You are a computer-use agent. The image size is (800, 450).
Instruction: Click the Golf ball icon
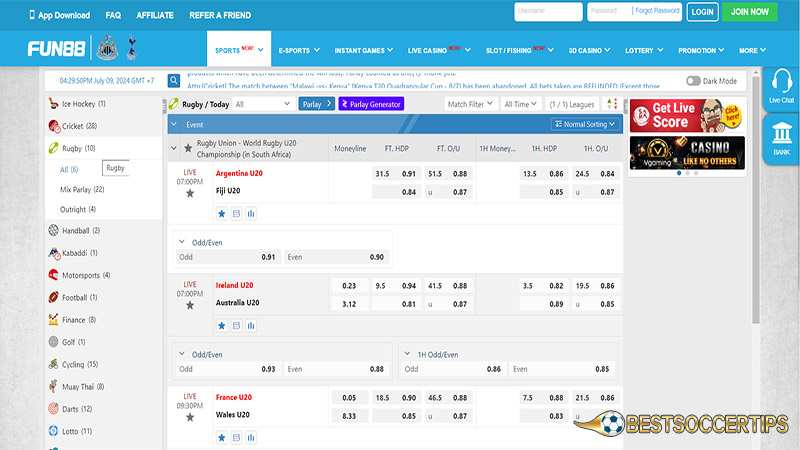coord(54,342)
